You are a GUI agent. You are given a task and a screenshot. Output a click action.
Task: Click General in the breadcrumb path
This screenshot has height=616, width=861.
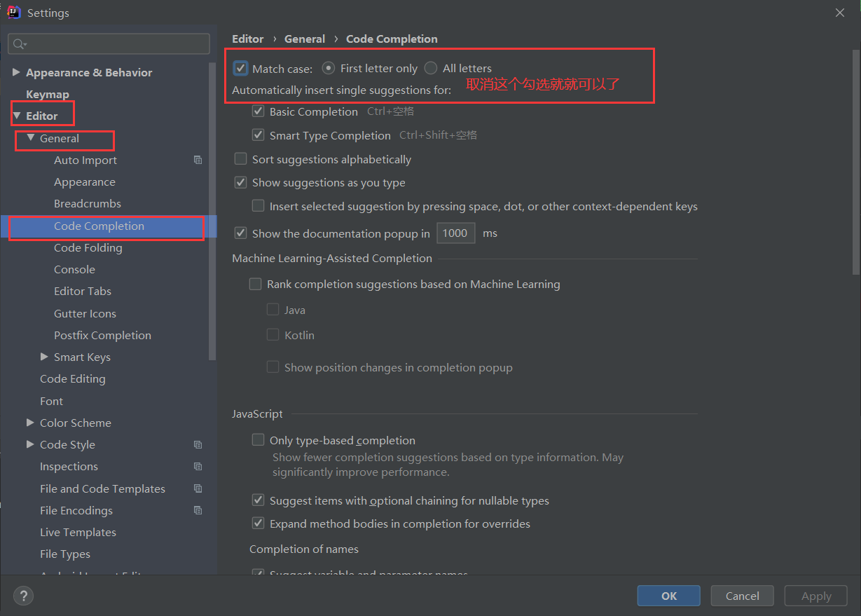tap(305, 39)
